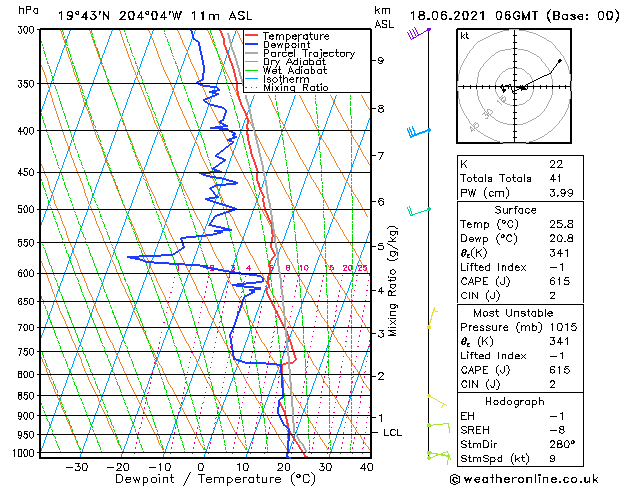
Task: Click the Dewpoint / Temperature axis label
Action: point(203,479)
